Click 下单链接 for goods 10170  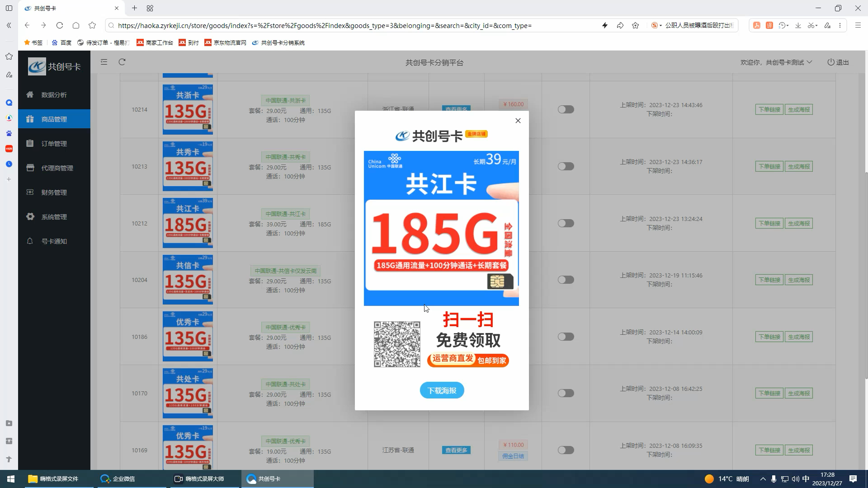pos(769,393)
